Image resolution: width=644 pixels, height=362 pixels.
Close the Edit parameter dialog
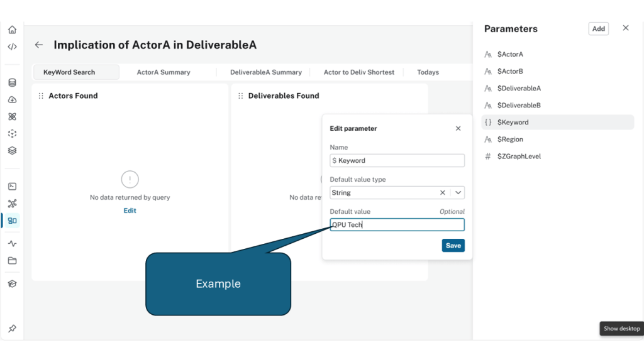point(458,128)
